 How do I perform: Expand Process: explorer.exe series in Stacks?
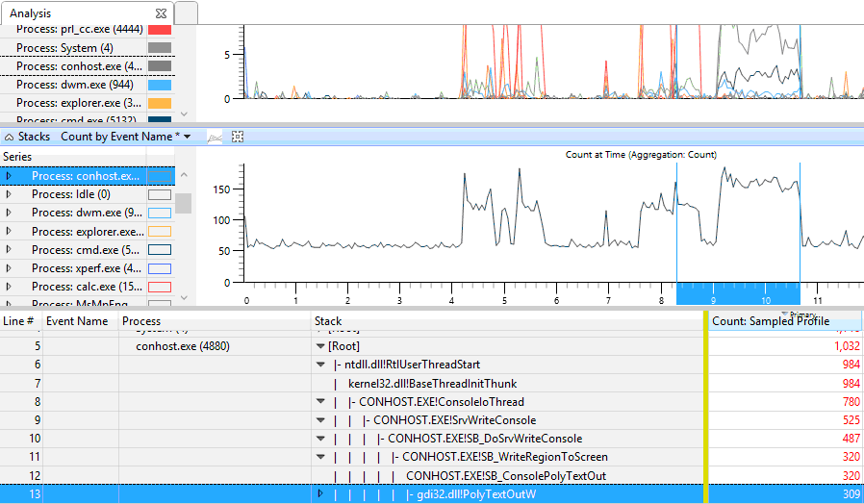click(9, 231)
